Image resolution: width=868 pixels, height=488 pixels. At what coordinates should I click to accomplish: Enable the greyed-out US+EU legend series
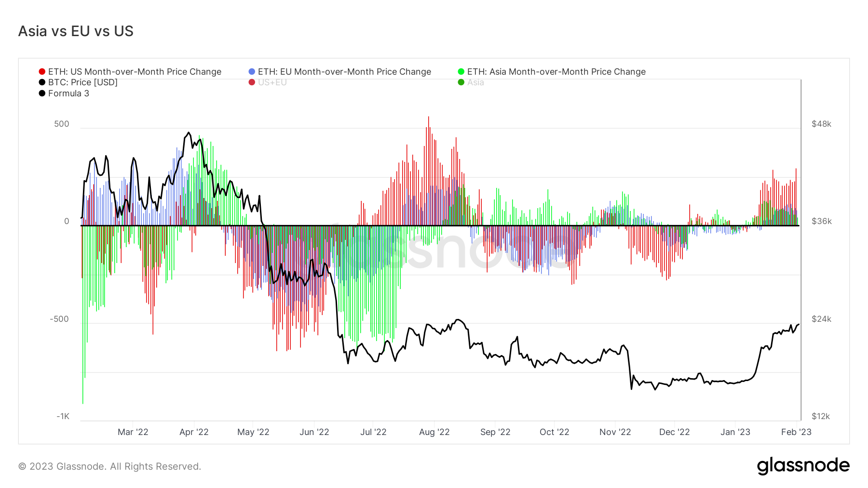272,82
